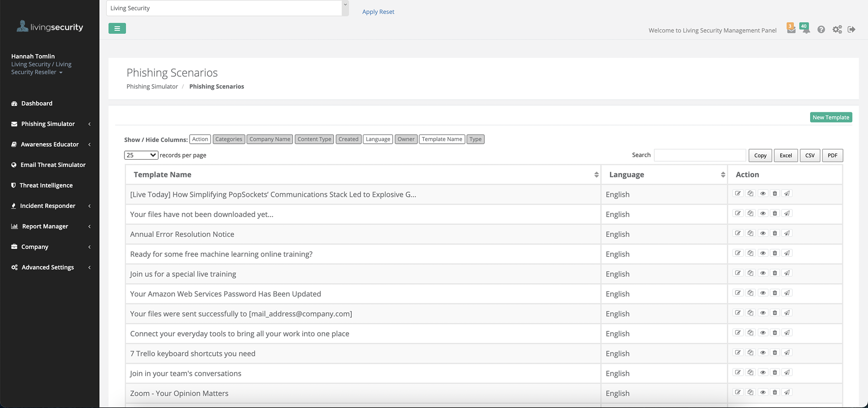Image resolution: width=868 pixels, height=408 pixels.
Task: Go to Dashboard in the sidebar
Action: (x=37, y=103)
